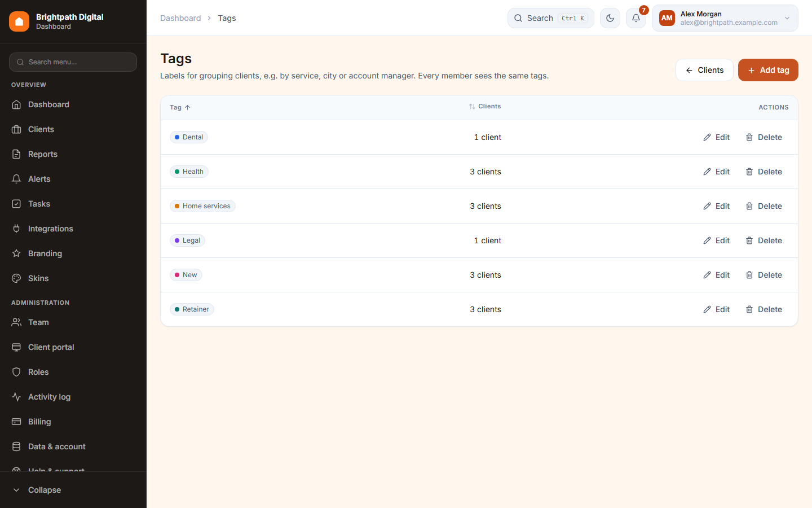
Task: Open Team in the sidebar
Action: 73,322
